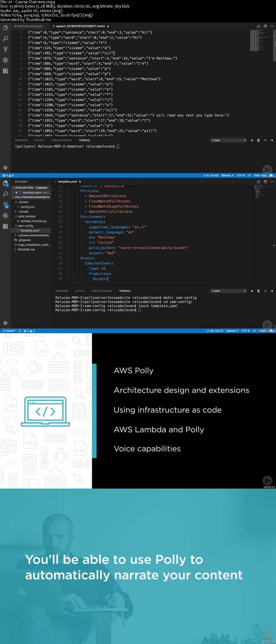Switch to the MyFirstLexicon.pls tab
The height and width of the screenshot is (644, 276).
[30, 26]
